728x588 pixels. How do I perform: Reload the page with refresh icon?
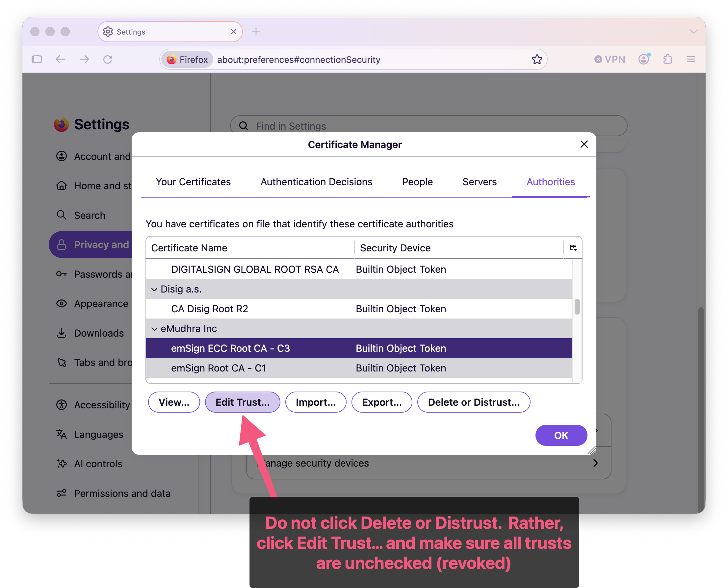[x=108, y=59]
